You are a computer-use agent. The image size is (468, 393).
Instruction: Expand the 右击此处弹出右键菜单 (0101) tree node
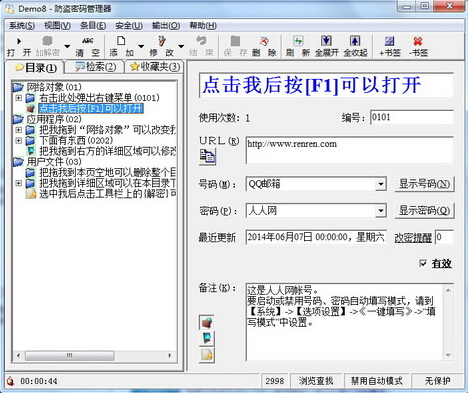19,98
